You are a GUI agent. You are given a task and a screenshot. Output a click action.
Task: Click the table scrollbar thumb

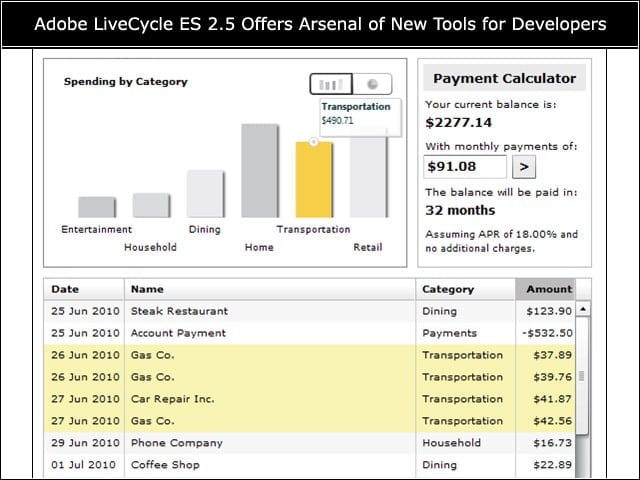point(582,376)
